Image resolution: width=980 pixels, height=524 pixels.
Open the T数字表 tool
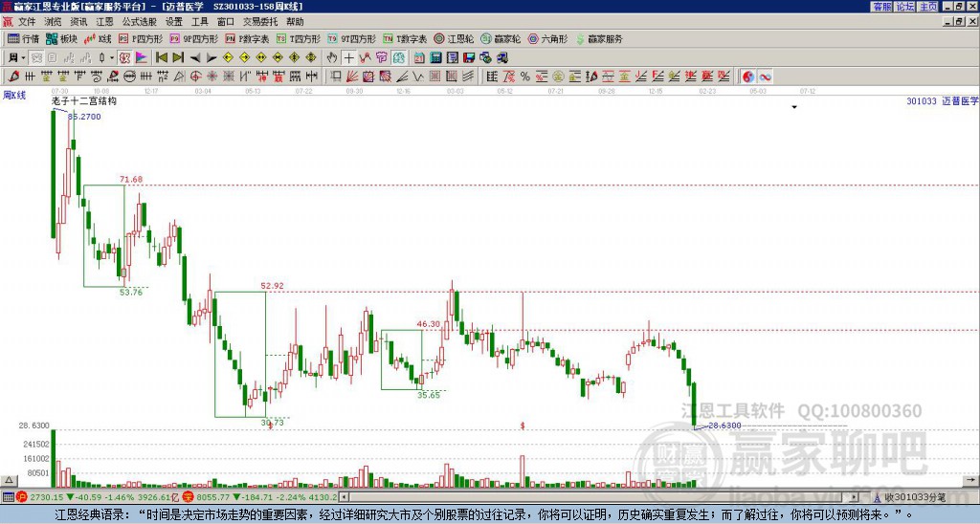[x=405, y=38]
